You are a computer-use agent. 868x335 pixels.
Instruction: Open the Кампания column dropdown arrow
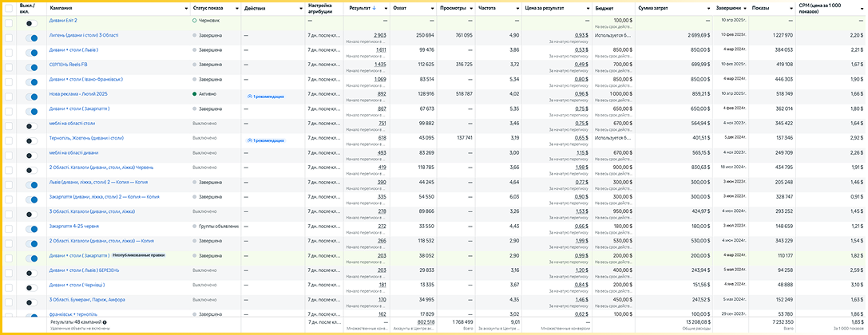coord(185,8)
